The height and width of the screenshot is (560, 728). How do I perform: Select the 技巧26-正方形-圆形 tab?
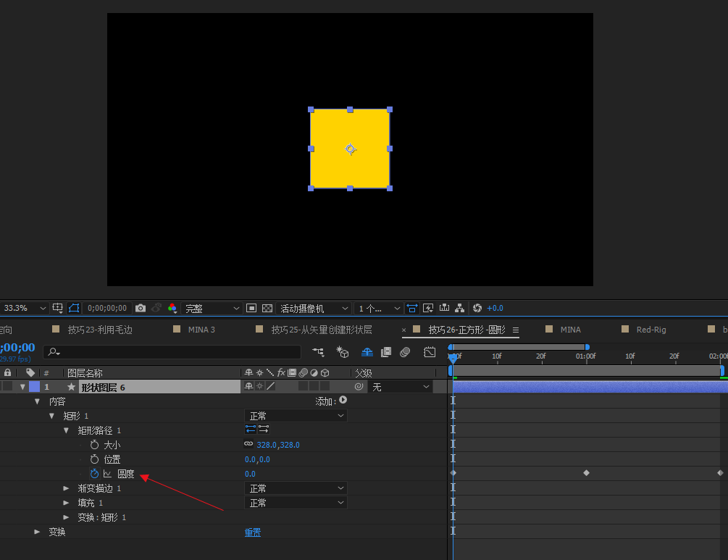[466, 330]
